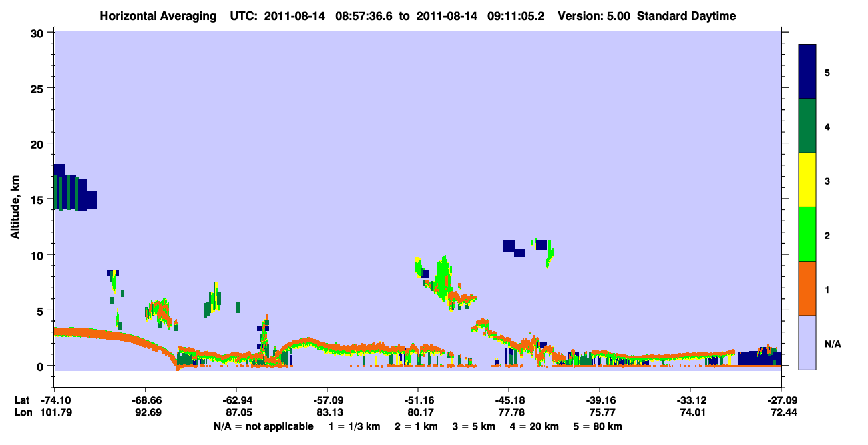Image resolution: width=868 pixels, height=445 pixels.
Task: Click the yellow level 3 colorbar segment
Action: [807, 180]
